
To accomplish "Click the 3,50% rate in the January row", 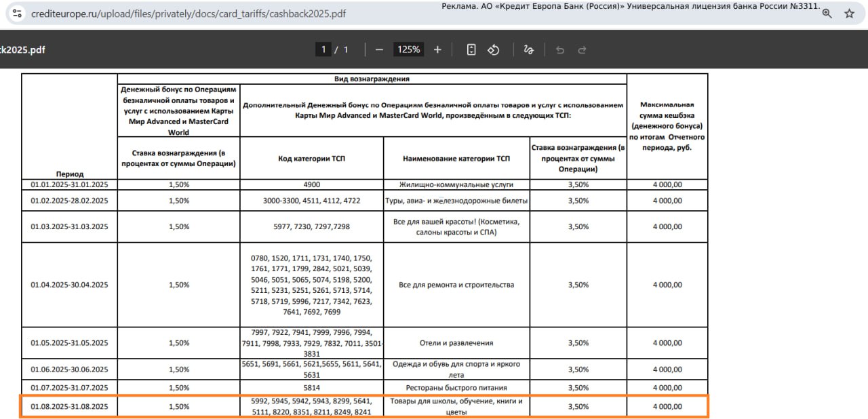I will coord(578,184).
